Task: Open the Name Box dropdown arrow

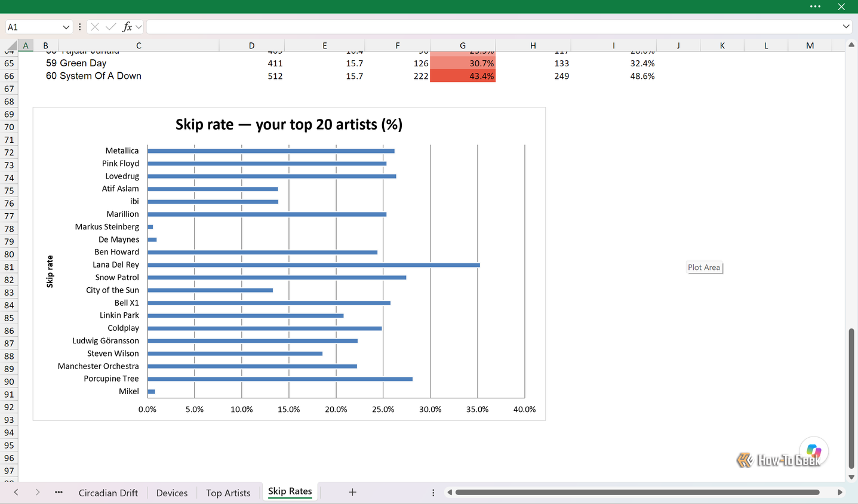Action: pyautogui.click(x=66, y=27)
